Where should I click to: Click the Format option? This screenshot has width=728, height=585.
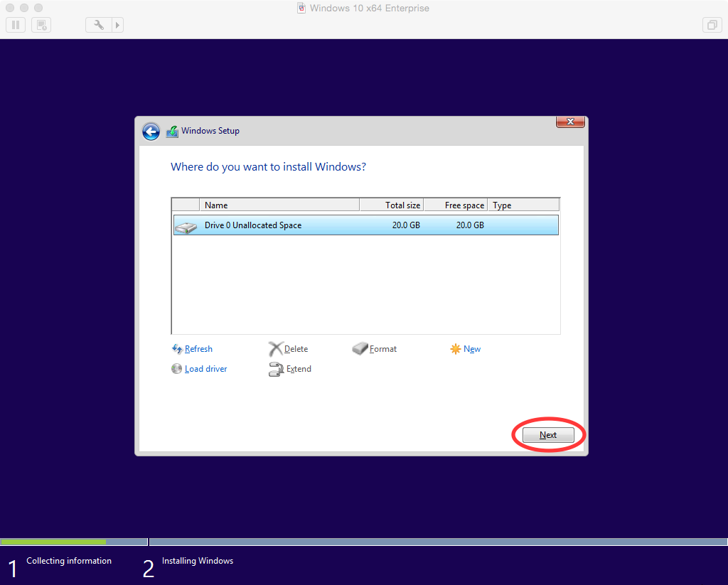(x=383, y=349)
